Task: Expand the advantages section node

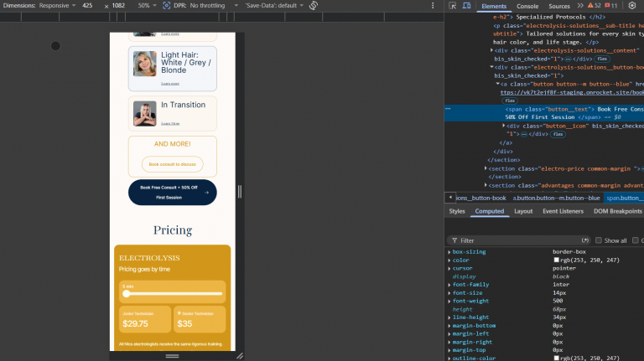Action: tap(486, 185)
